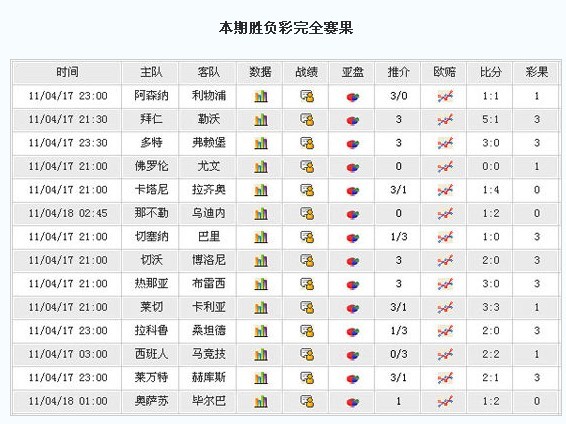Open data chart icon for 多特 row
Viewport: 566px width, 424px height.
pos(261,143)
